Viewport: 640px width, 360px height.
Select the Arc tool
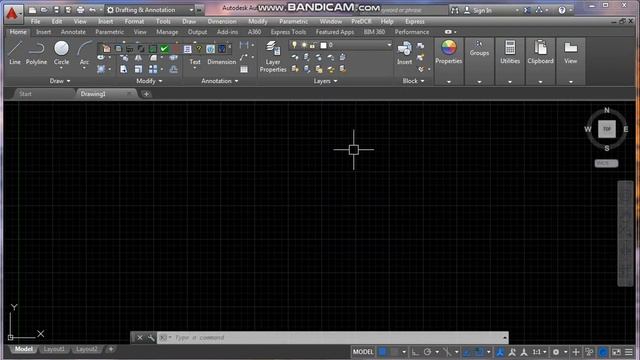click(x=84, y=53)
